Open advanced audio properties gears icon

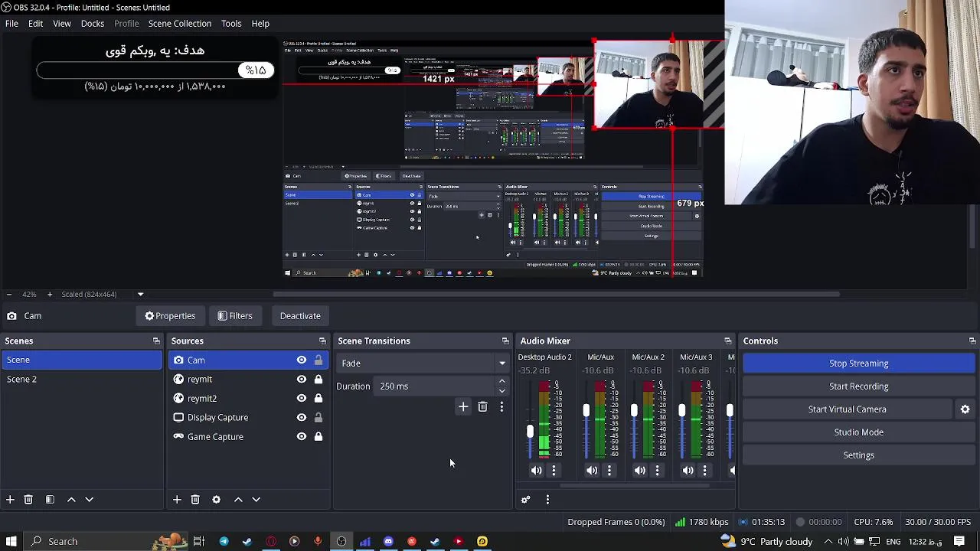pos(525,500)
